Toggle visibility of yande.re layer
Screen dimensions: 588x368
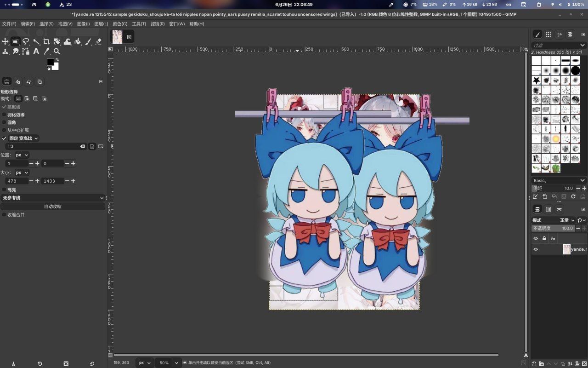tap(536, 249)
